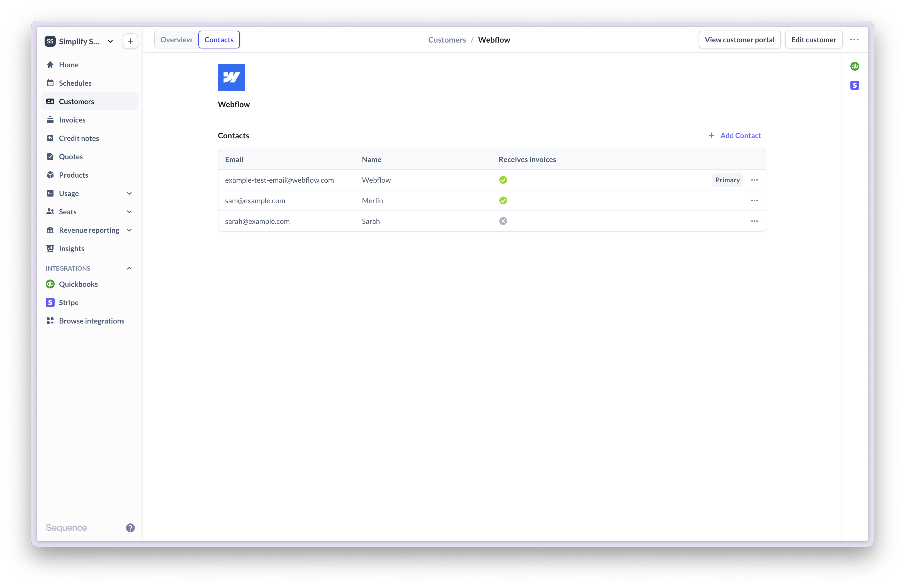Click the Sarah name cell
Screen dimensions: 905x588
point(371,221)
